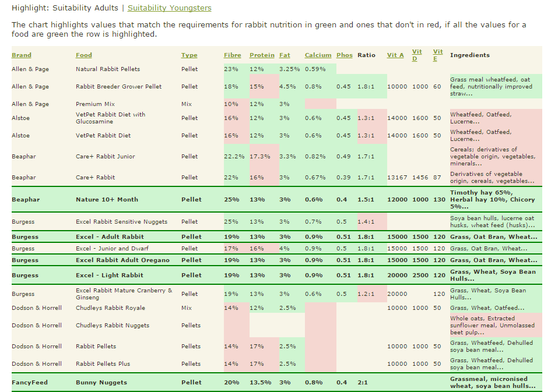Click 'Grassmeal, micronised wheat' ingredients cell

click(x=493, y=383)
